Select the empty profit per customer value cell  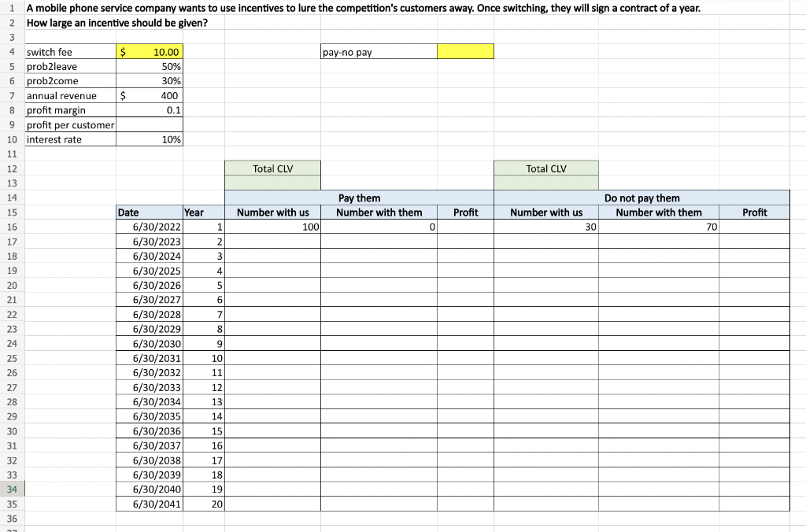coord(150,124)
